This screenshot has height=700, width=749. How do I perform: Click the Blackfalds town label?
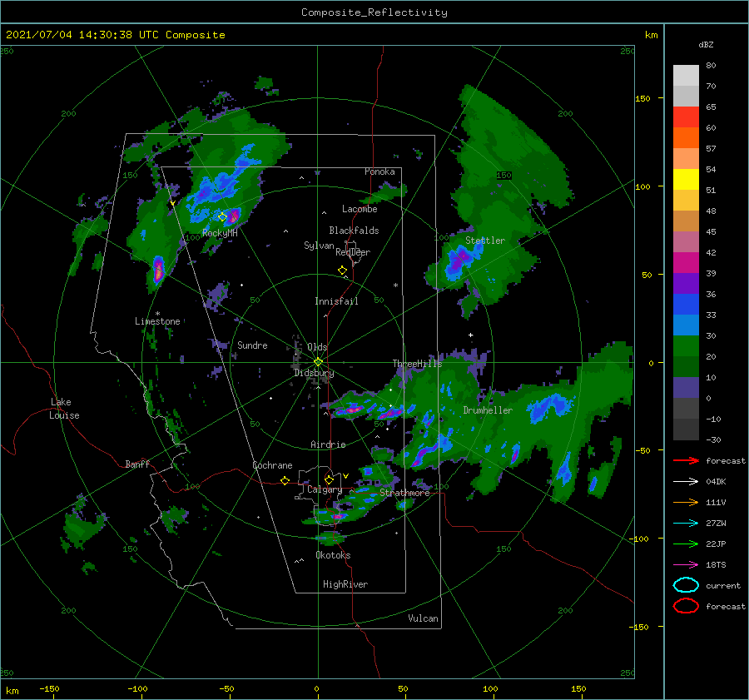pos(354,231)
